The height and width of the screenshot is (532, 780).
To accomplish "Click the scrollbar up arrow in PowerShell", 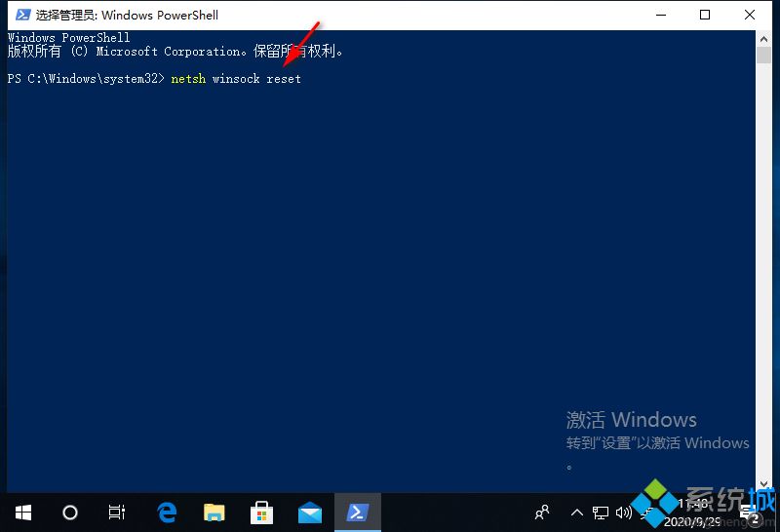I will [763, 38].
